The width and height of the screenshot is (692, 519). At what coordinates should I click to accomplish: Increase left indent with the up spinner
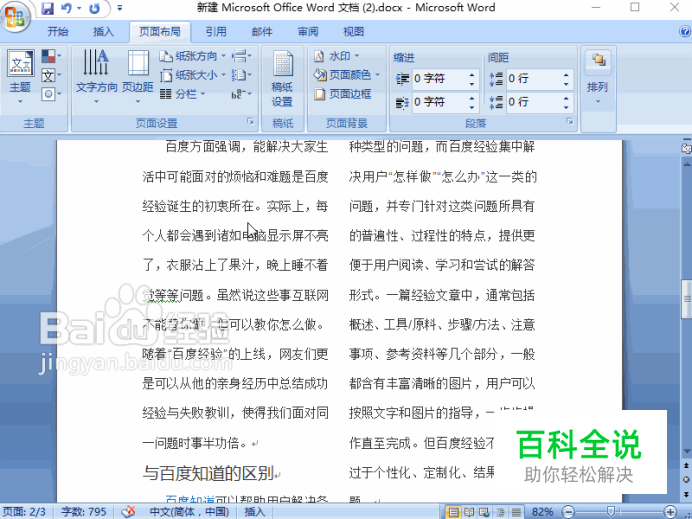click(472, 74)
